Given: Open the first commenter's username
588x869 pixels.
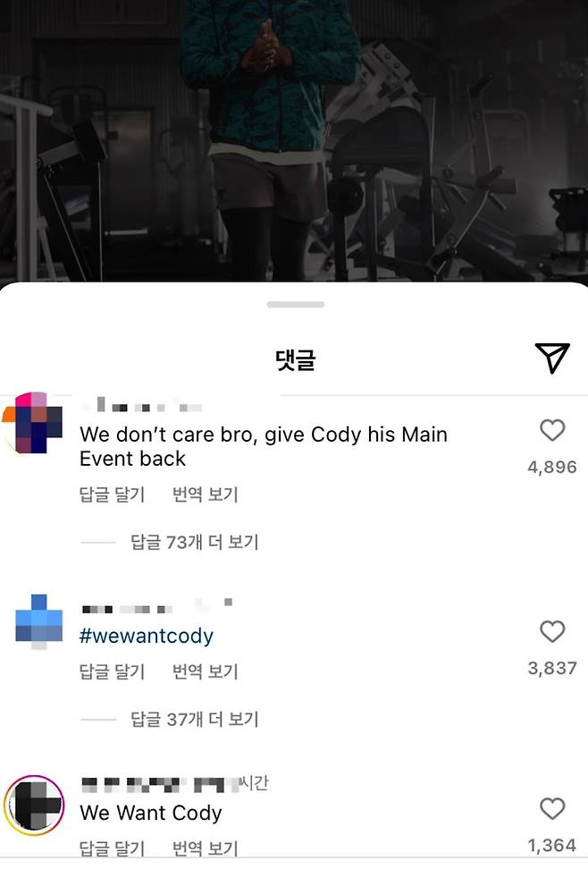Looking at the screenshot, I should click(x=142, y=406).
